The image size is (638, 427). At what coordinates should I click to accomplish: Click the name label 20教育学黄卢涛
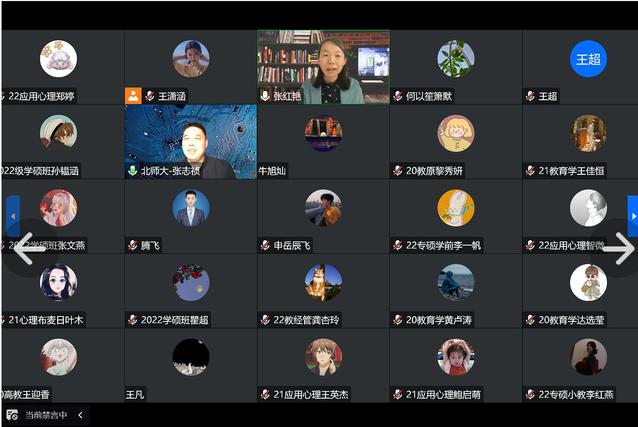coord(439,320)
